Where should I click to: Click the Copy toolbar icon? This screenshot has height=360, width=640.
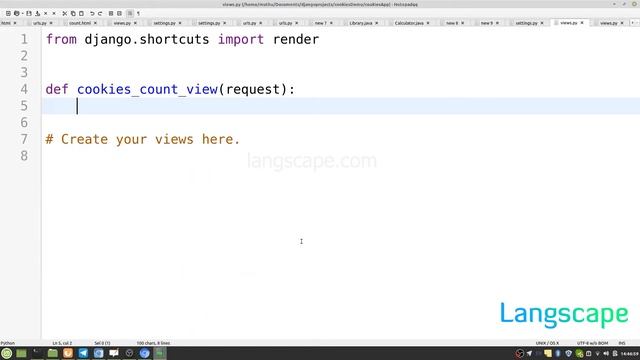click(x=73, y=13)
